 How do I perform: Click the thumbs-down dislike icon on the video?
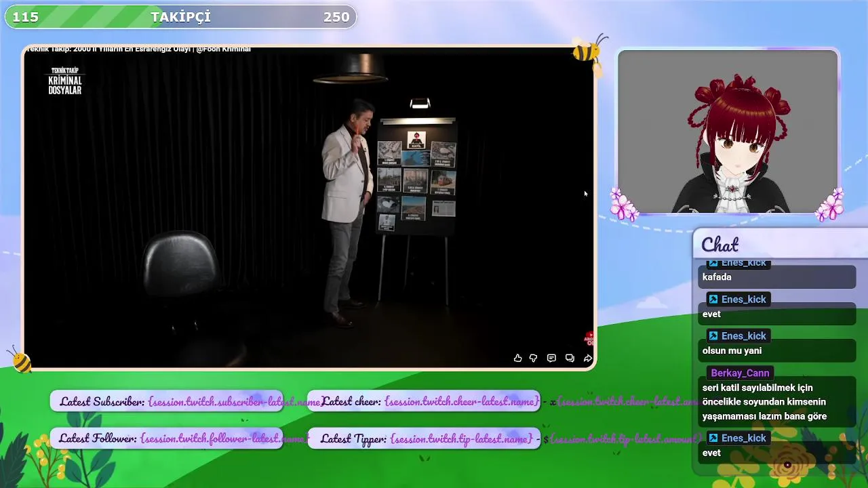[x=533, y=358]
